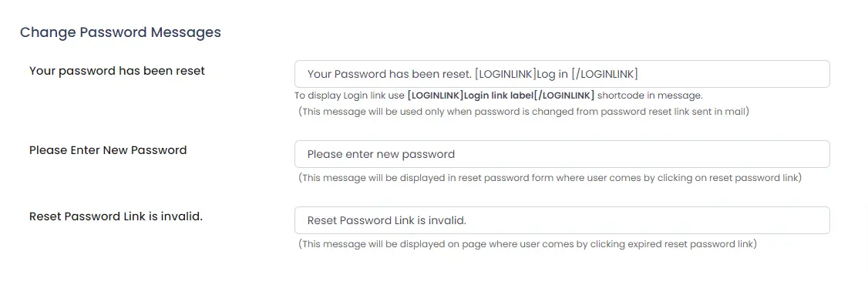
Task: Click the 'Your password has been reset' label
Action: point(117,71)
